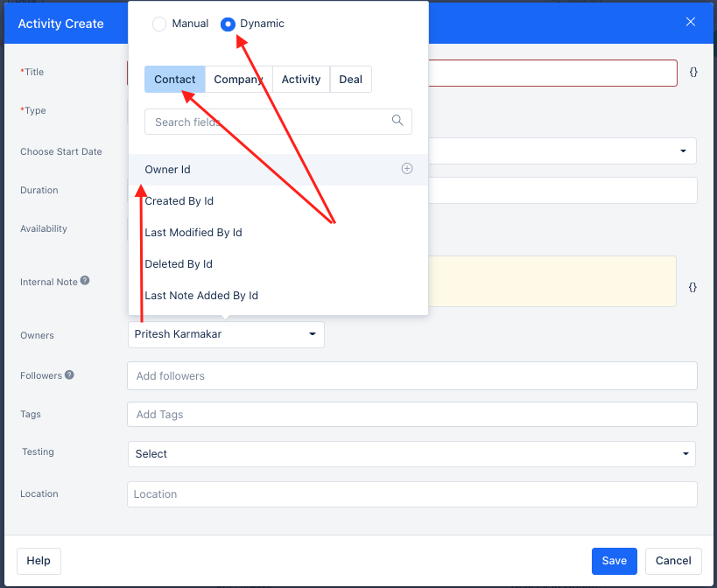Image resolution: width=717 pixels, height=588 pixels.
Task: Open the Owners dropdown
Action: (226, 334)
